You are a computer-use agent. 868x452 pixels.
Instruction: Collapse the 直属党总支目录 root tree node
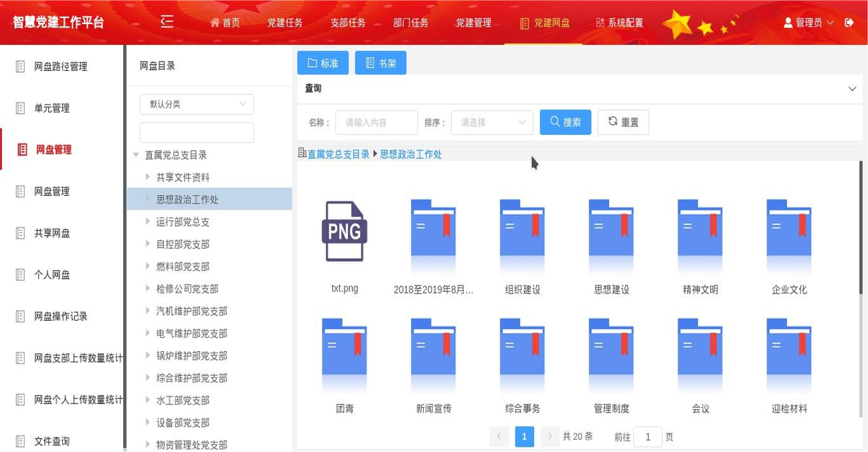[136, 155]
